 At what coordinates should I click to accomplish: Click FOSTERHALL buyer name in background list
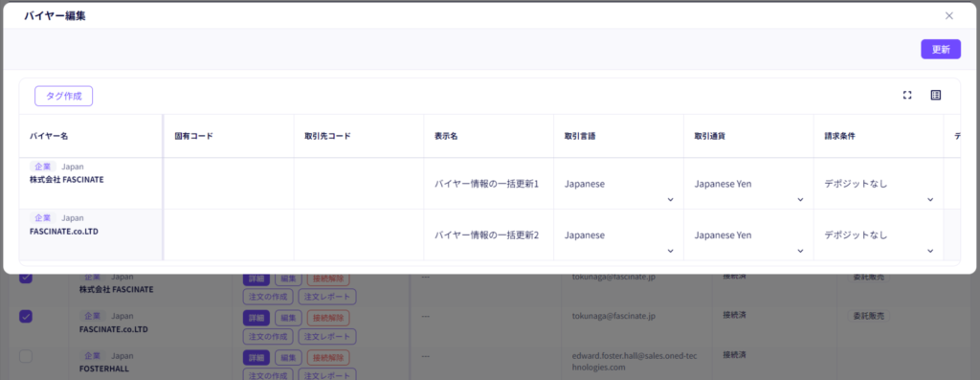(x=103, y=369)
